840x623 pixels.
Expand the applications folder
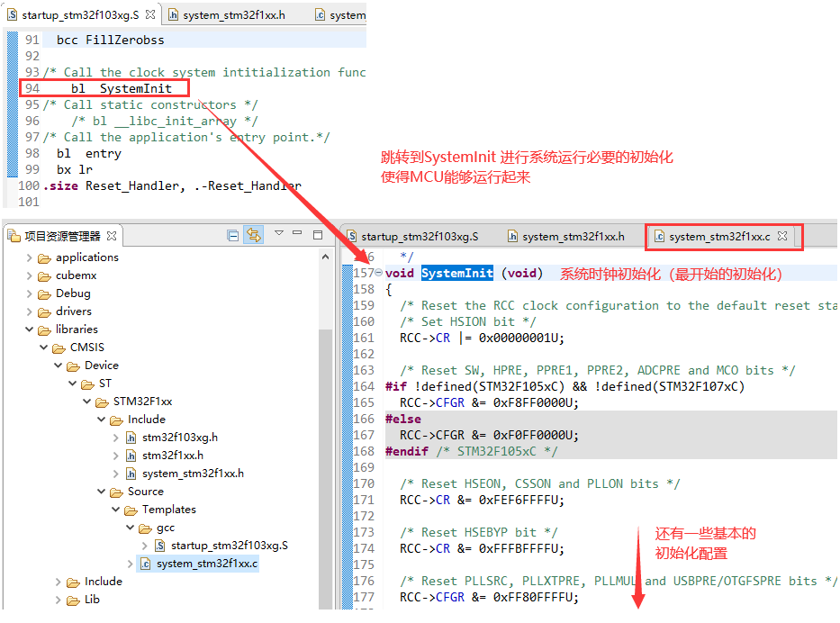coord(29,257)
